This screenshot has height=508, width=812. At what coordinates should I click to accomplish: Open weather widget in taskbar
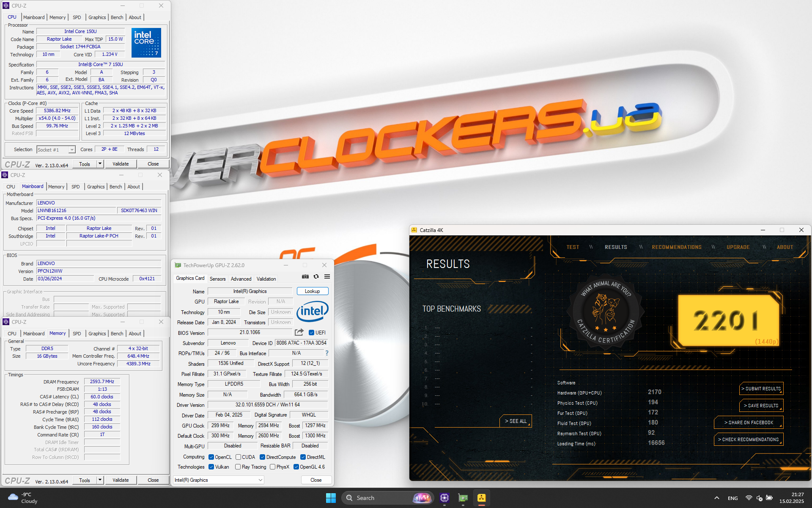pyautogui.click(x=23, y=498)
